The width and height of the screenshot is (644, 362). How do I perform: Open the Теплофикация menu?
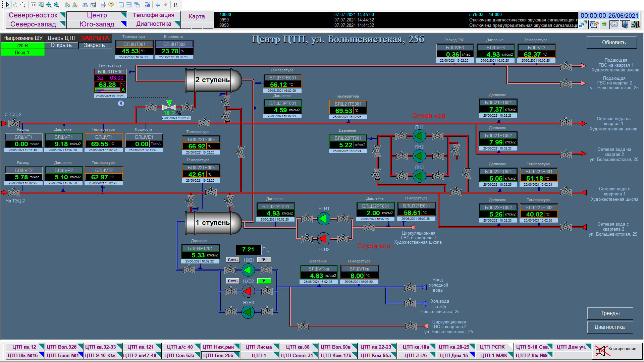[x=154, y=15]
